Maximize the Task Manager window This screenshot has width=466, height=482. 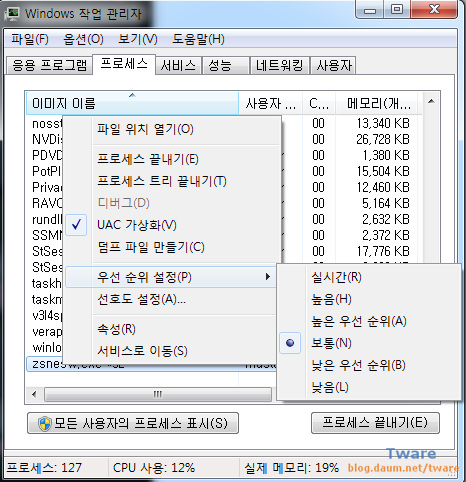[x=397, y=9]
